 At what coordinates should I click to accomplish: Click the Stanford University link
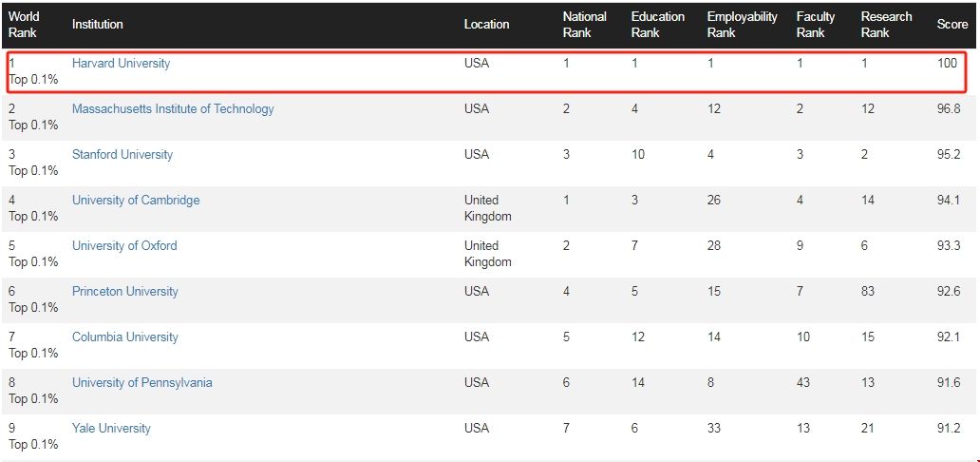(x=122, y=155)
